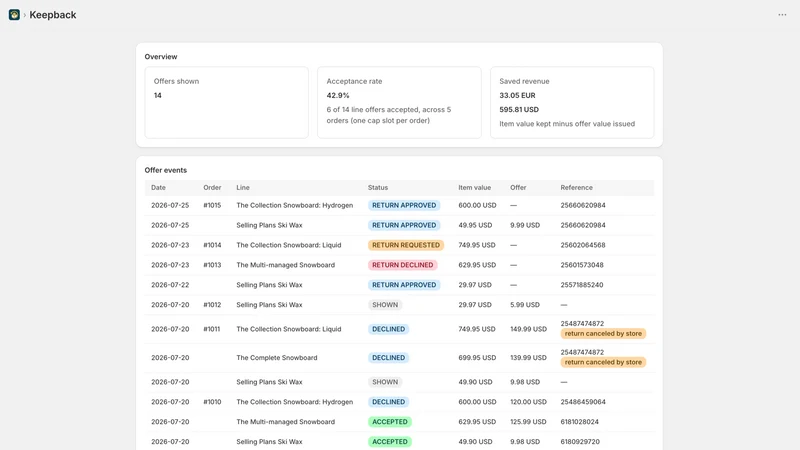This screenshot has height=450, width=800.
Task: Click item value 749.95 USD for order #1014
Action: point(477,245)
